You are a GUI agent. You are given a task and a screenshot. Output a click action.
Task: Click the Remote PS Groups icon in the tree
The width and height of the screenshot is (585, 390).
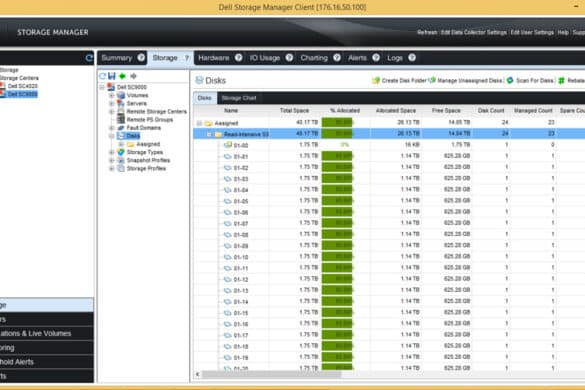[121, 119]
